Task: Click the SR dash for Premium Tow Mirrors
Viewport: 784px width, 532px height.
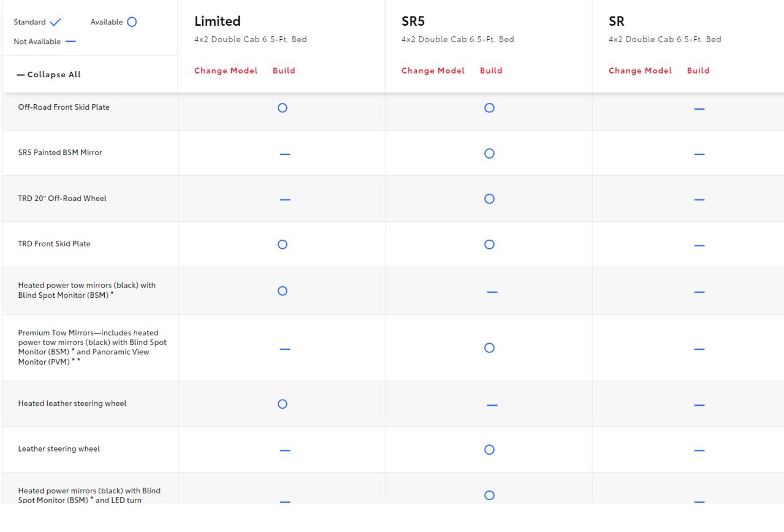Action: click(x=699, y=349)
